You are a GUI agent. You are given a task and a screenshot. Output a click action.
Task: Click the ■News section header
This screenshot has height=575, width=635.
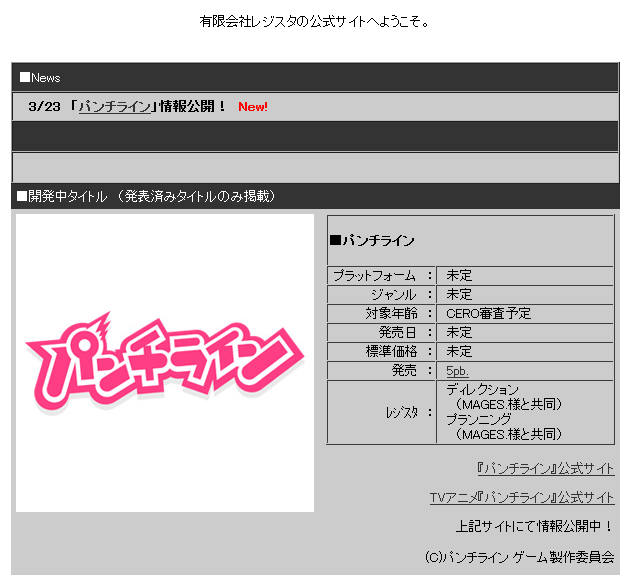315,77
